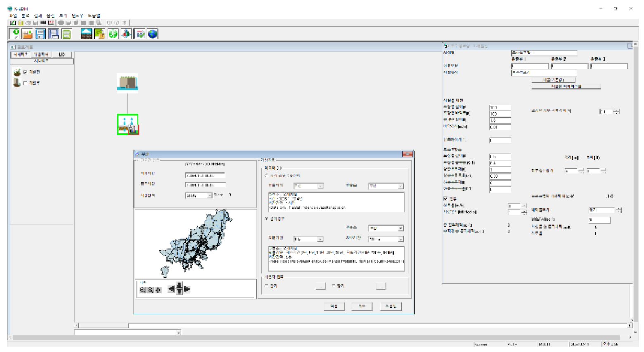Click the green recycle-arrows toolbar icon
Image resolution: width=644 pixels, height=352 pixels.
(x=113, y=34)
